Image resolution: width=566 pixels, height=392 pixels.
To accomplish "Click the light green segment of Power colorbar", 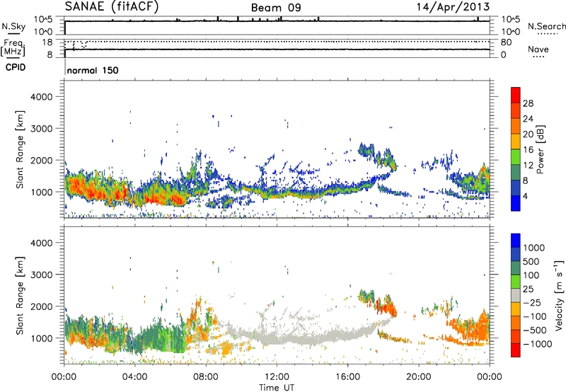I will (x=516, y=156).
